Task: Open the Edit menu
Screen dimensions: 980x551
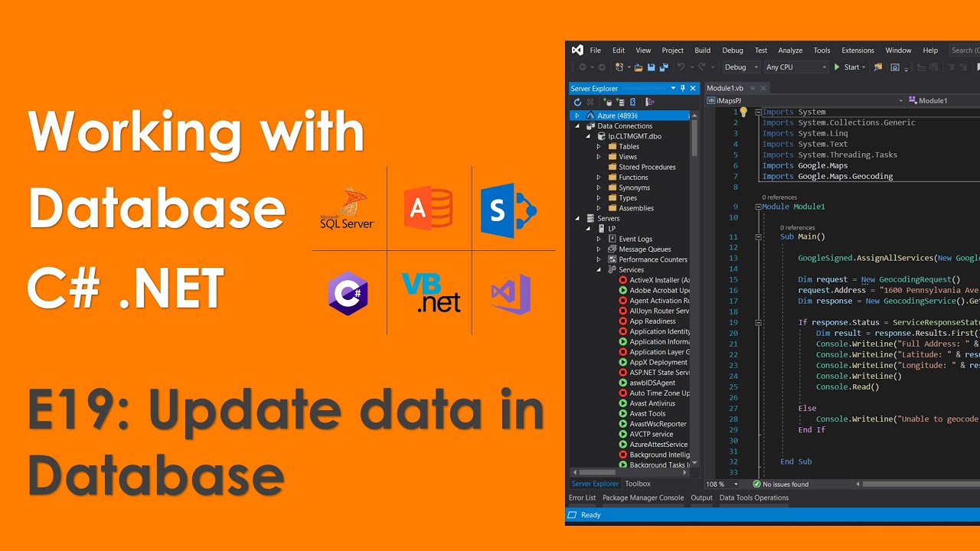Action: [619, 51]
